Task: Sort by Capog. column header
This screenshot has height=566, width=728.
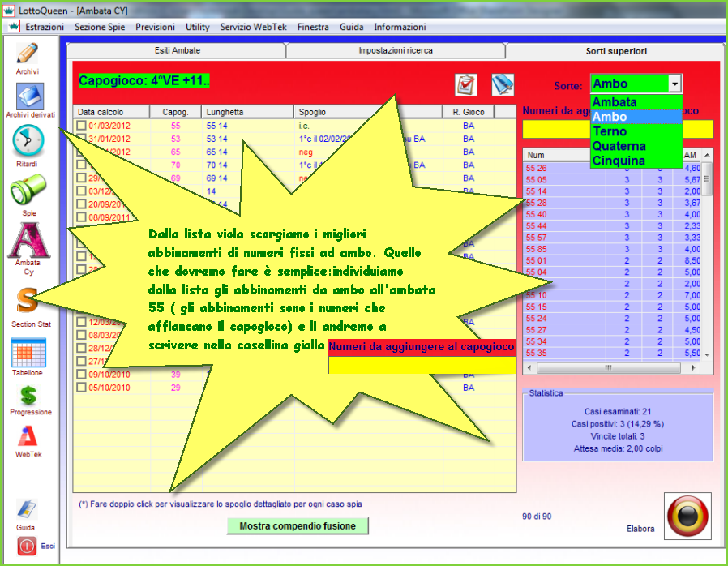Action: [175, 112]
